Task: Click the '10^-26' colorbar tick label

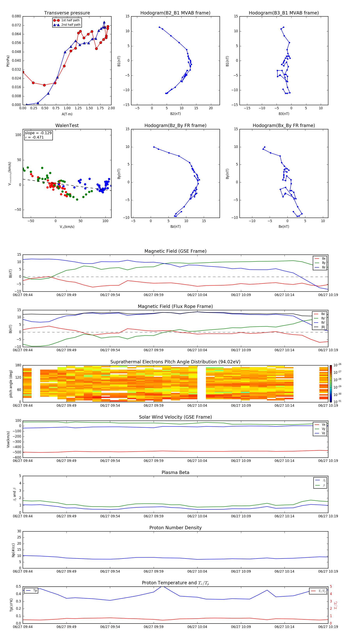Action: tap(337, 365)
